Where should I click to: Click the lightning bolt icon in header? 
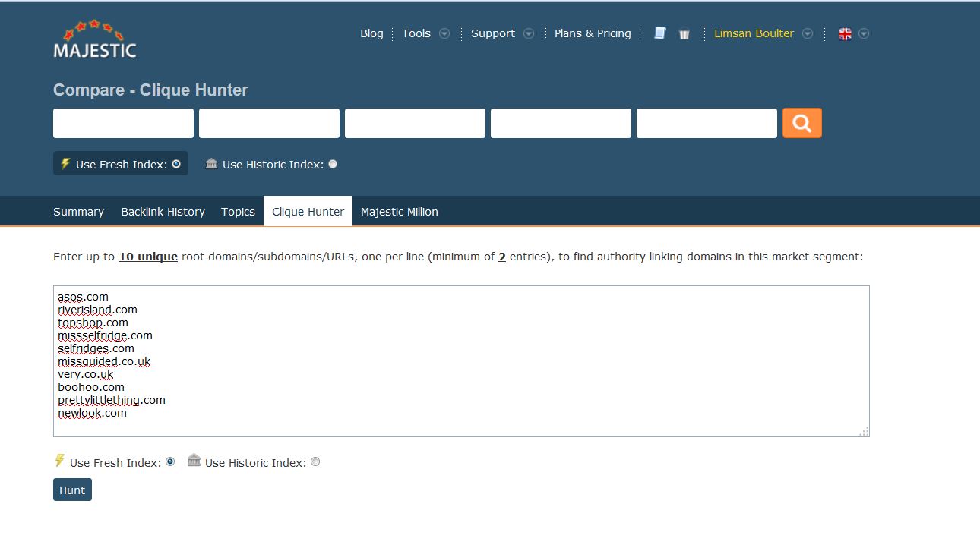tap(65, 163)
